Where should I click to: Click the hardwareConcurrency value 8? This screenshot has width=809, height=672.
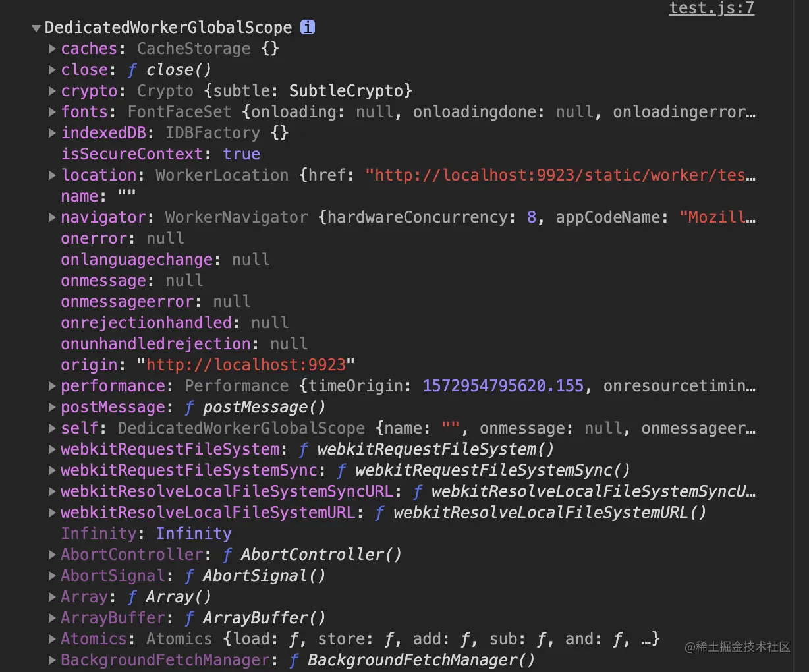tap(532, 217)
